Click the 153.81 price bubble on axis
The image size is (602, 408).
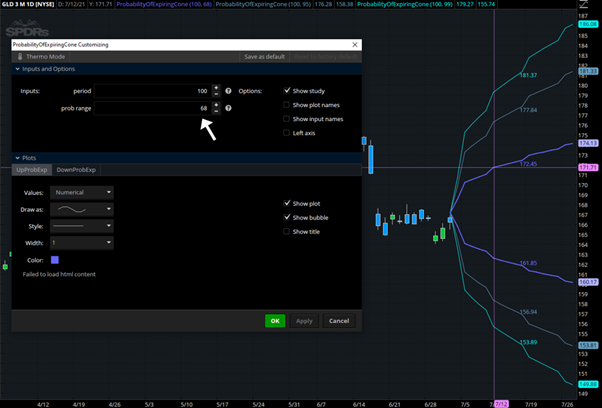588,345
